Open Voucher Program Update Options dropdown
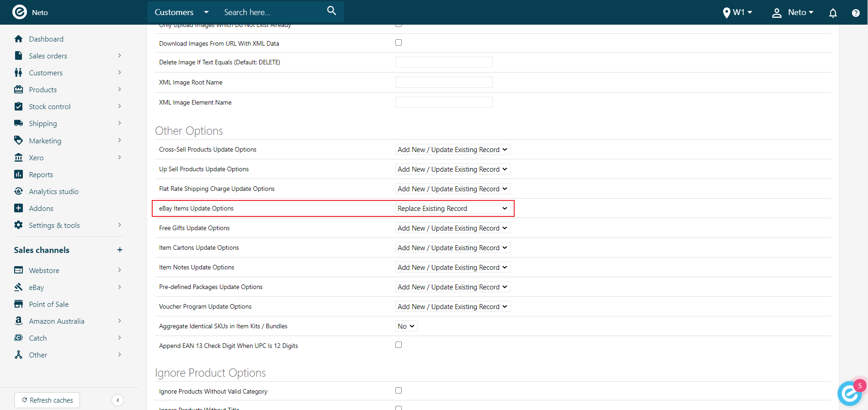Viewport: 868px width, 410px height. tap(453, 306)
